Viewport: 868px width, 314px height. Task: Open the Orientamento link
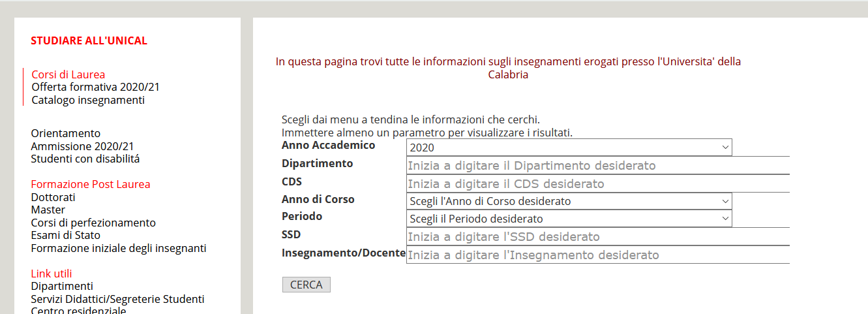66,133
